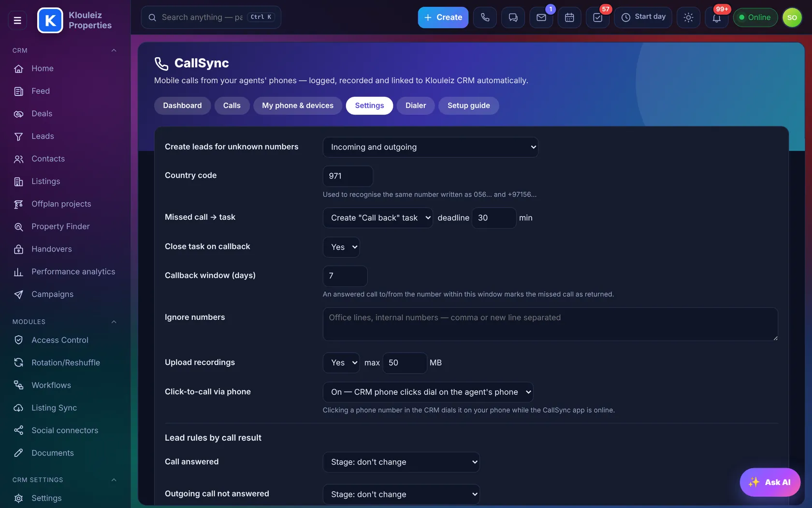Collapse the CRM sidebar section
This screenshot has width=812, height=508.
114,50
